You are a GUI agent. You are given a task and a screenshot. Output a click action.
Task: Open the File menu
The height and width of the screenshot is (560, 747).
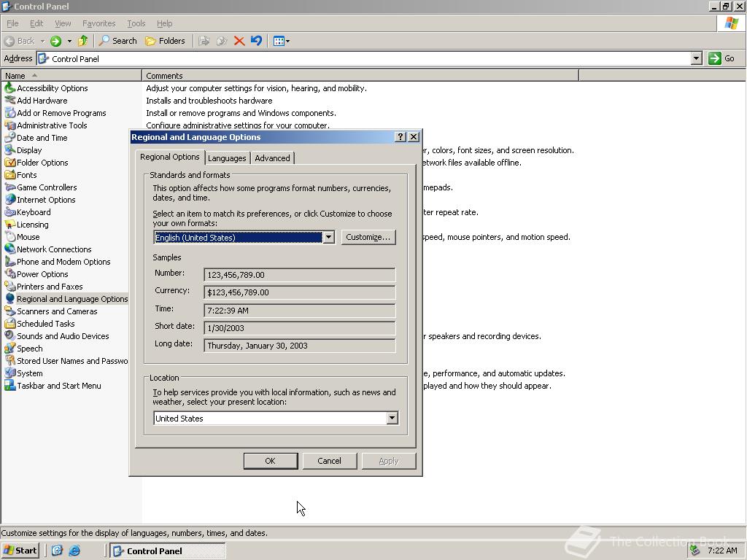click(x=12, y=23)
